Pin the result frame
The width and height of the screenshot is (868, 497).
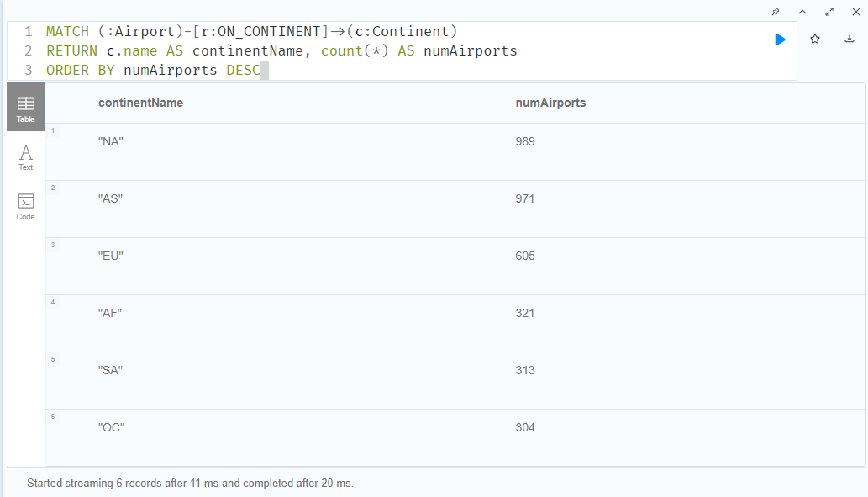(x=776, y=12)
